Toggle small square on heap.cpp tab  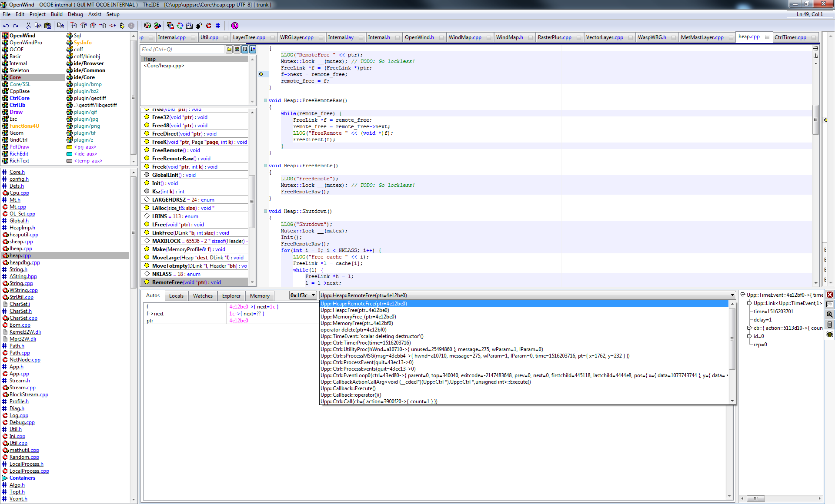tap(767, 37)
